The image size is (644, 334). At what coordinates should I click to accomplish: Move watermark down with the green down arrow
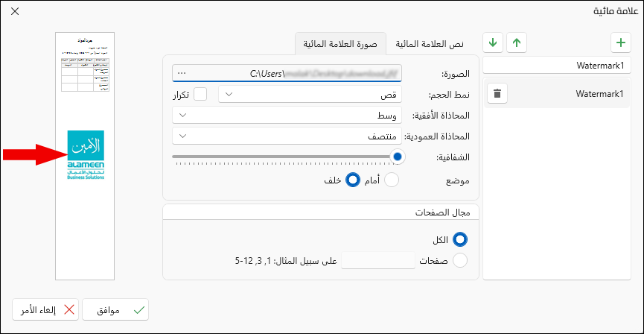point(493,42)
